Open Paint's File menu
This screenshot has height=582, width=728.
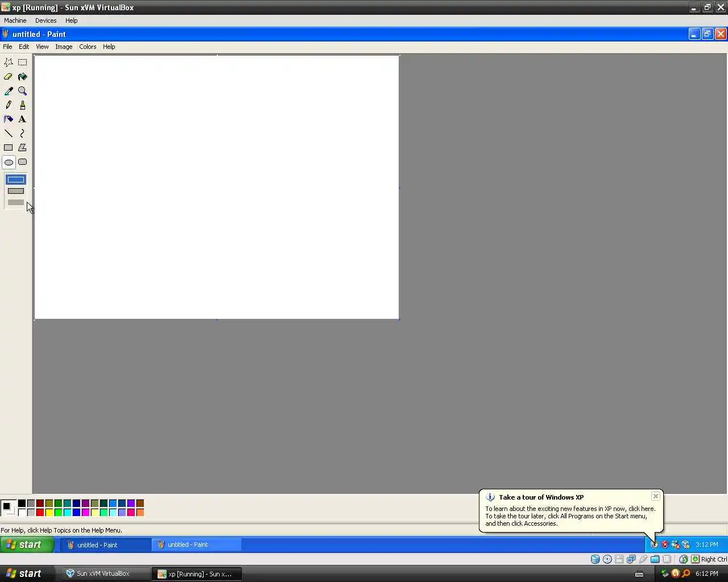[x=7, y=47]
